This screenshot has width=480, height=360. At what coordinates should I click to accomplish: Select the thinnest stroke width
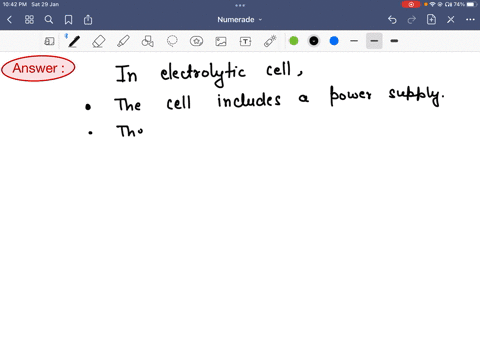pyautogui.click(x=354, y=41)
